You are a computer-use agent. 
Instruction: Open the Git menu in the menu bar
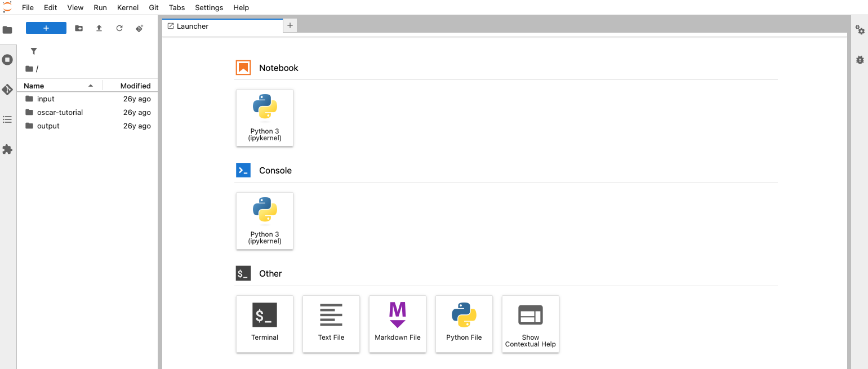[x=154, y=7]
